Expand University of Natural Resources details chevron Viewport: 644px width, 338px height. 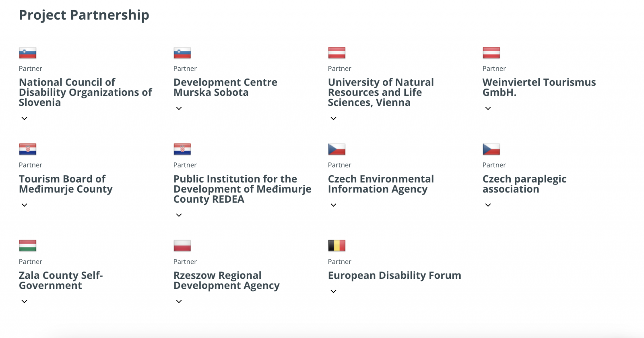[x=334, y=118]
